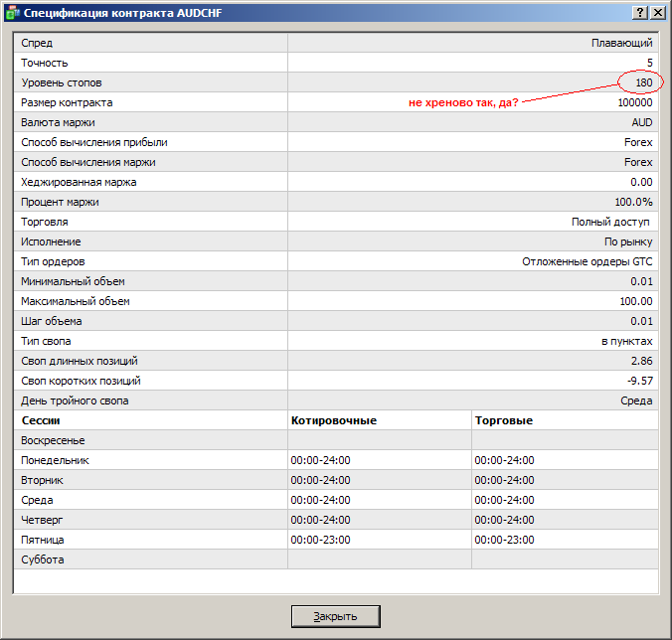Image resolution: width=672 pixels, height=640 pixels.
Task: Select the Размер контракта label
Action: coord(67,102)
